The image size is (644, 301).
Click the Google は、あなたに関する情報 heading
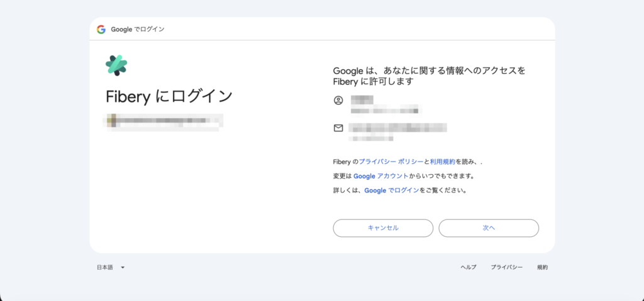pos(429,76)
